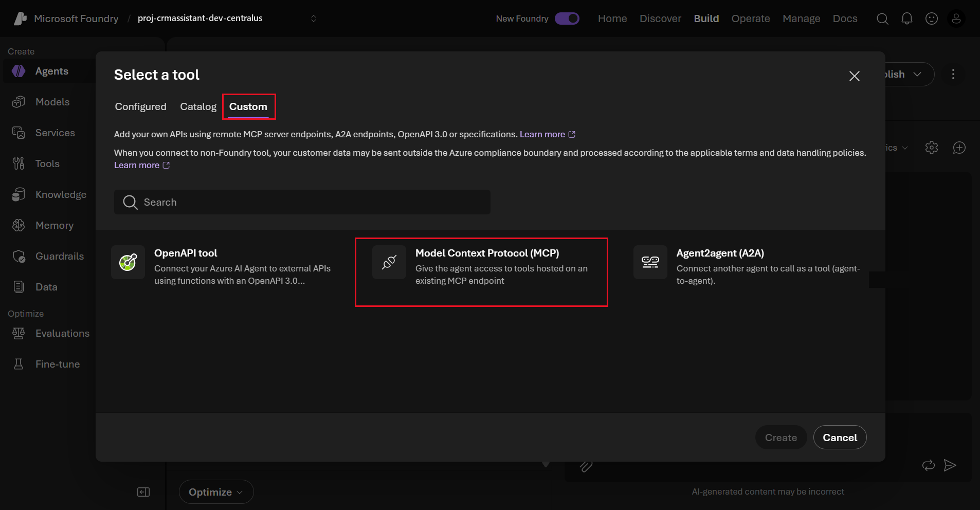Click the Fine-tune flask icon
Viewport: 980px width, 510px height.
click(19, 364)
